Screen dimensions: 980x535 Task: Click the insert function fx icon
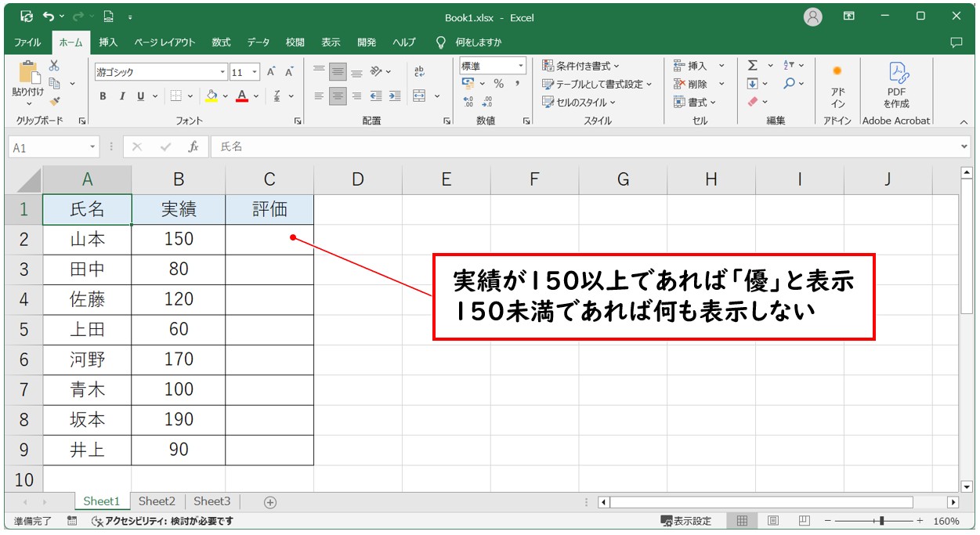coord(193,146)
